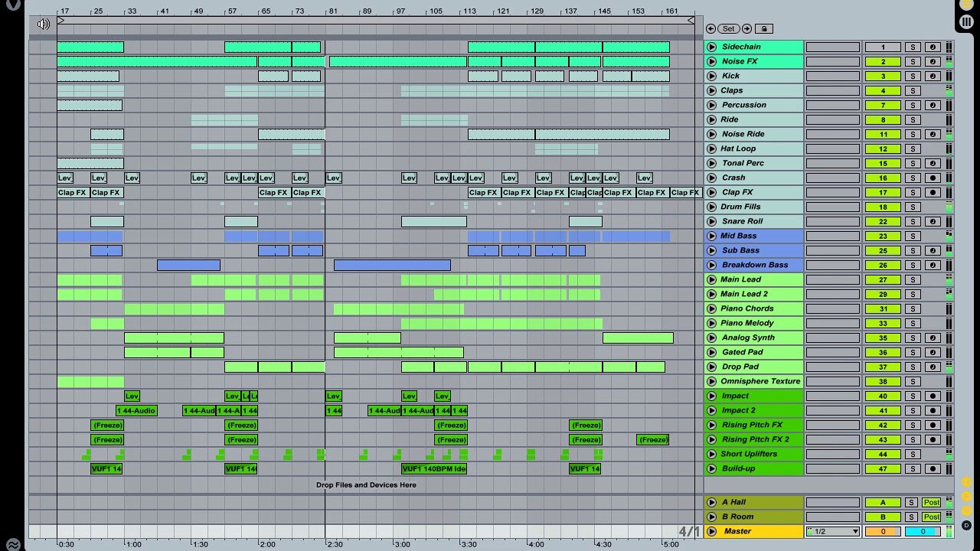
Task: Solo the Ride track
Action: click(913, 119)
